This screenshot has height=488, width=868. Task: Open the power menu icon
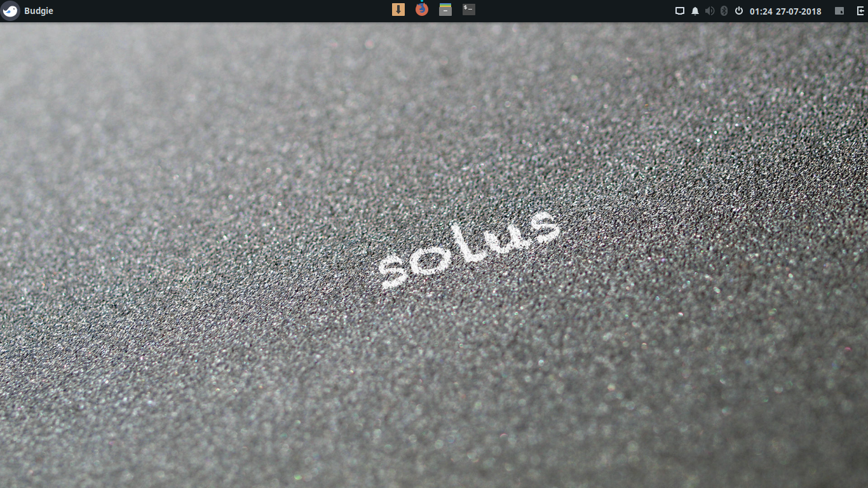739,11
